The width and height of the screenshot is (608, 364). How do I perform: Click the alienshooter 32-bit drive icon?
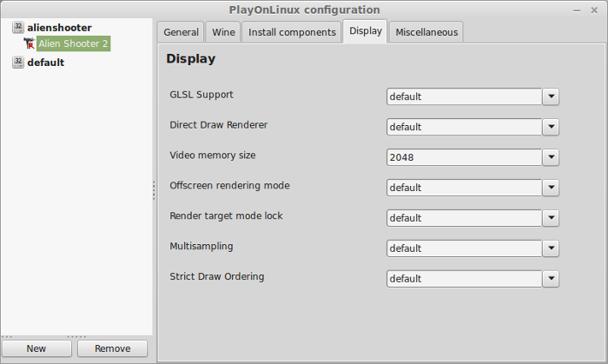click(18, 27)
